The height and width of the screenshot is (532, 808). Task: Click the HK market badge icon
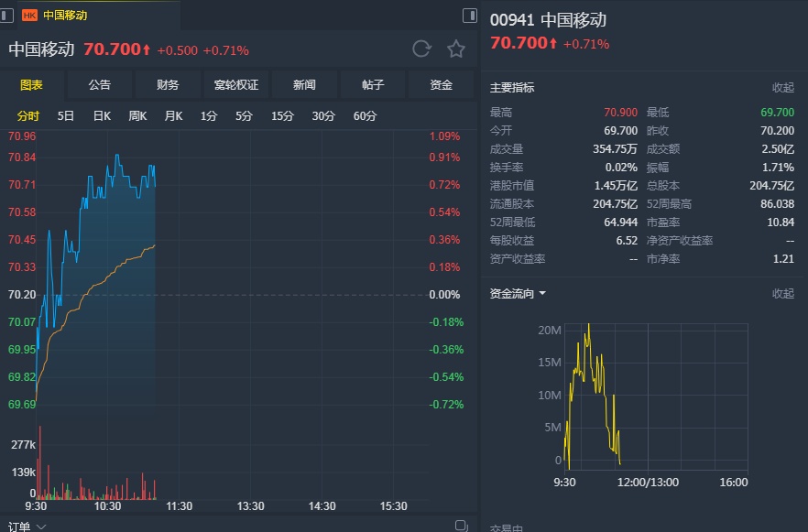coord(29,16)
